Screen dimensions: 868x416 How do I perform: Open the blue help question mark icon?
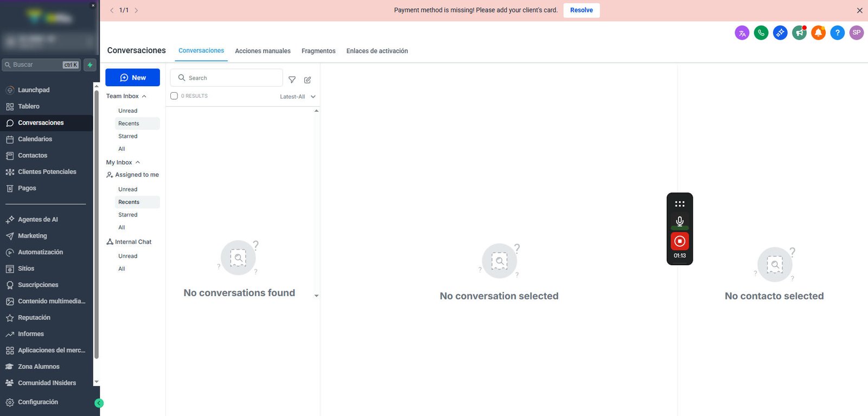(838, 33)
